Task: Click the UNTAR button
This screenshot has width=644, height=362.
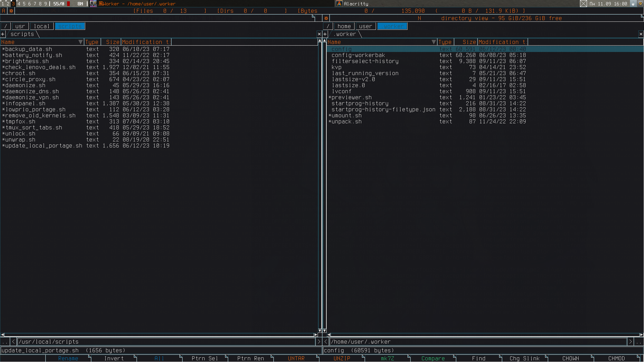Action: coord(297,358)
